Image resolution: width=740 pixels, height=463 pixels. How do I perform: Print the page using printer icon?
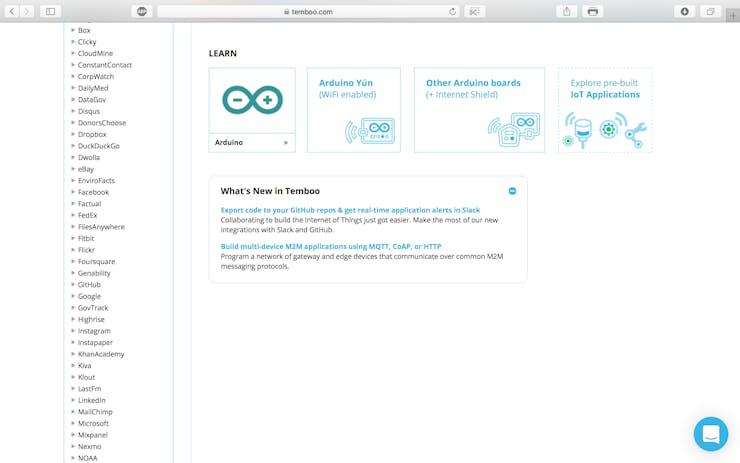pyautogui.click(x=593, y=11)
